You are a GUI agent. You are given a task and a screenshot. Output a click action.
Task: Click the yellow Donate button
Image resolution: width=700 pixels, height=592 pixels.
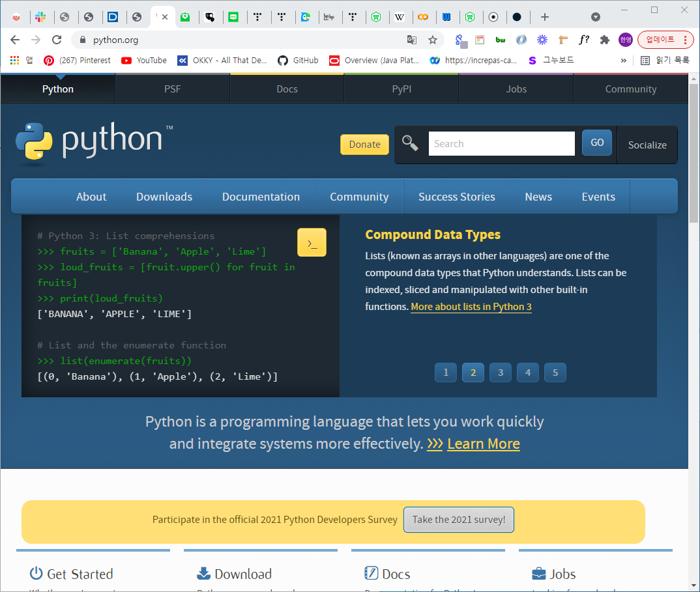click(364, 145)
